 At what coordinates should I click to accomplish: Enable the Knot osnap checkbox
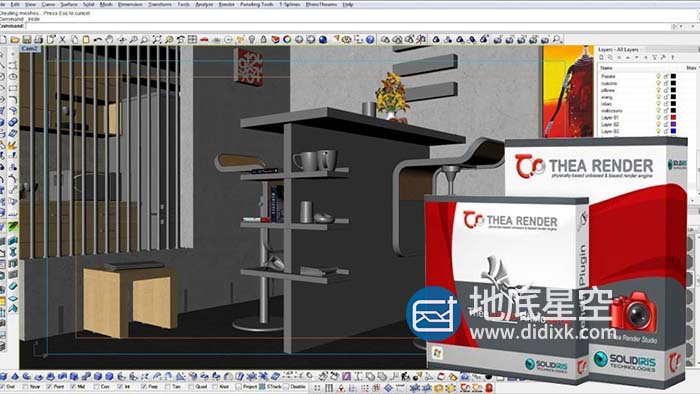click(215, 387)
